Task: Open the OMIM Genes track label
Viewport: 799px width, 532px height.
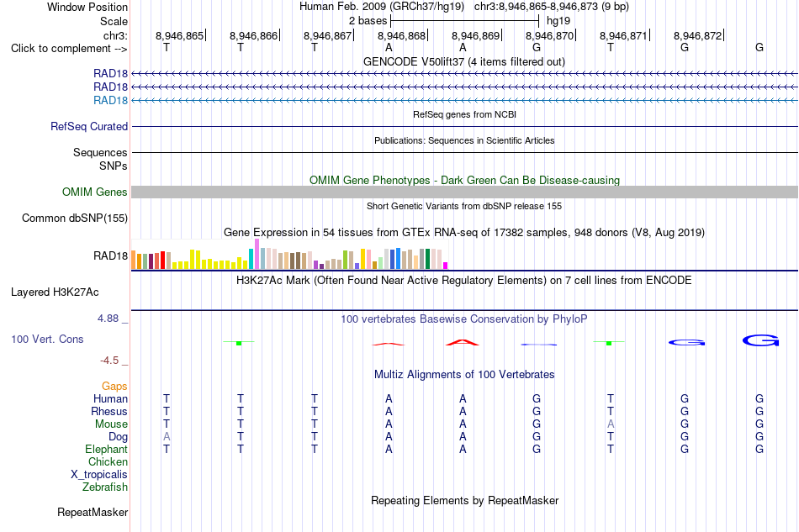Action: pos(95,192)
